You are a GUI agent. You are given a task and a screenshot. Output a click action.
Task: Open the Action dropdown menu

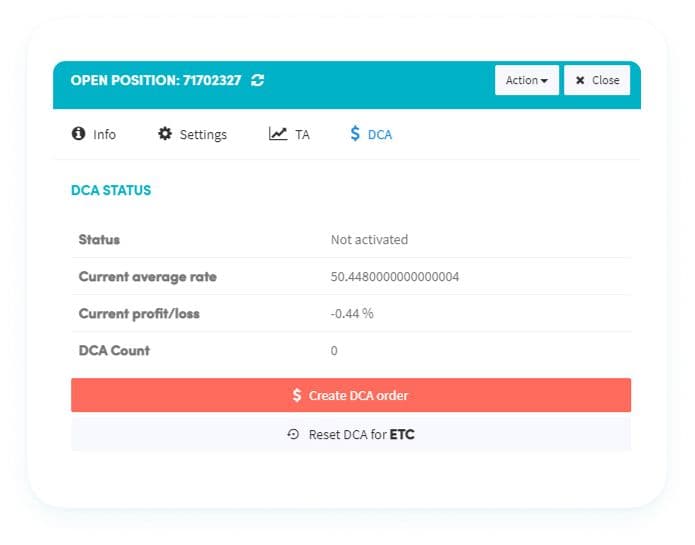tap(526, 80)
